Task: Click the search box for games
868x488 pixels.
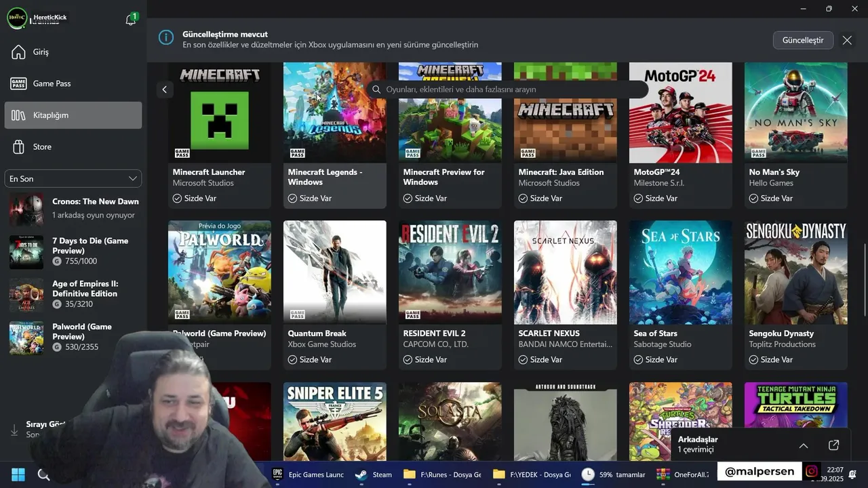Action: pos(508,89)
